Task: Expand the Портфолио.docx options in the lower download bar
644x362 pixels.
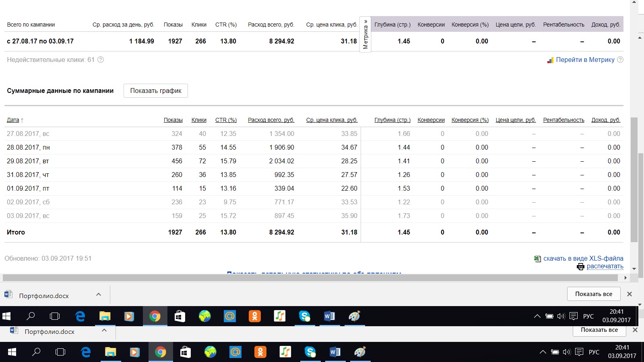Action: click(104, 330)
